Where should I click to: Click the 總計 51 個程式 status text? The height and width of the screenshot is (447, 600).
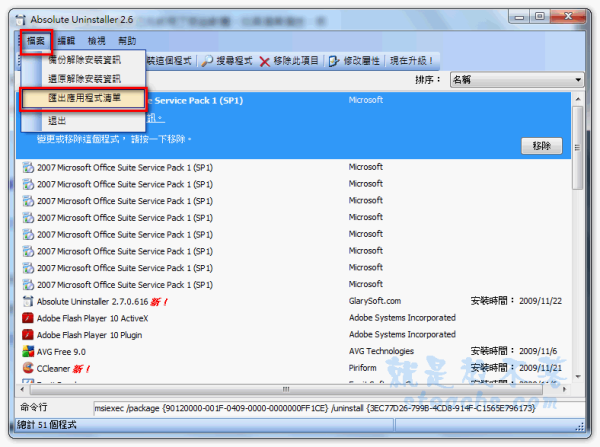coord(47,425)
